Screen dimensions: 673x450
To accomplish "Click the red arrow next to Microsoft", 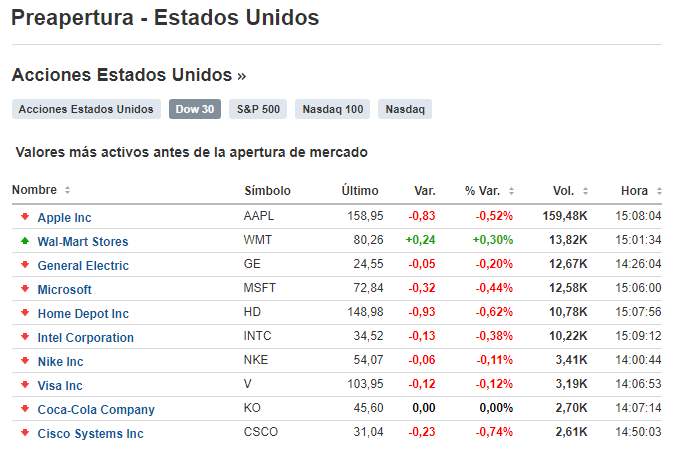I will [x=24, y=289].
